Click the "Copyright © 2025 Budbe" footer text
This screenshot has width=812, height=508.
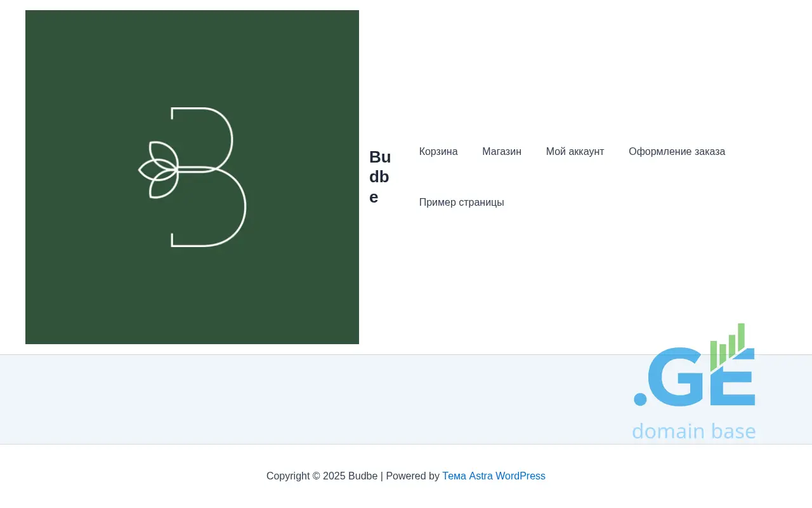pyautogui.click(x=322, y=476)
